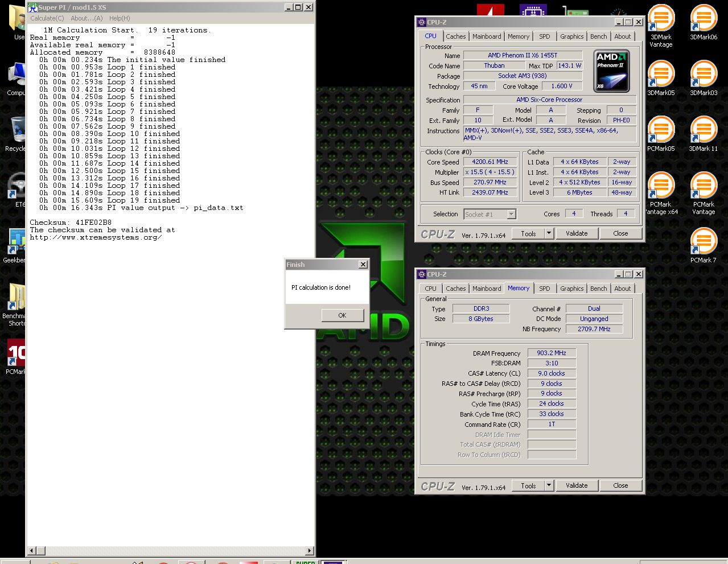Open the PCMark Vantage x64 shortcut
Viewport: 728px width, 564px height.
pos(660,194)
